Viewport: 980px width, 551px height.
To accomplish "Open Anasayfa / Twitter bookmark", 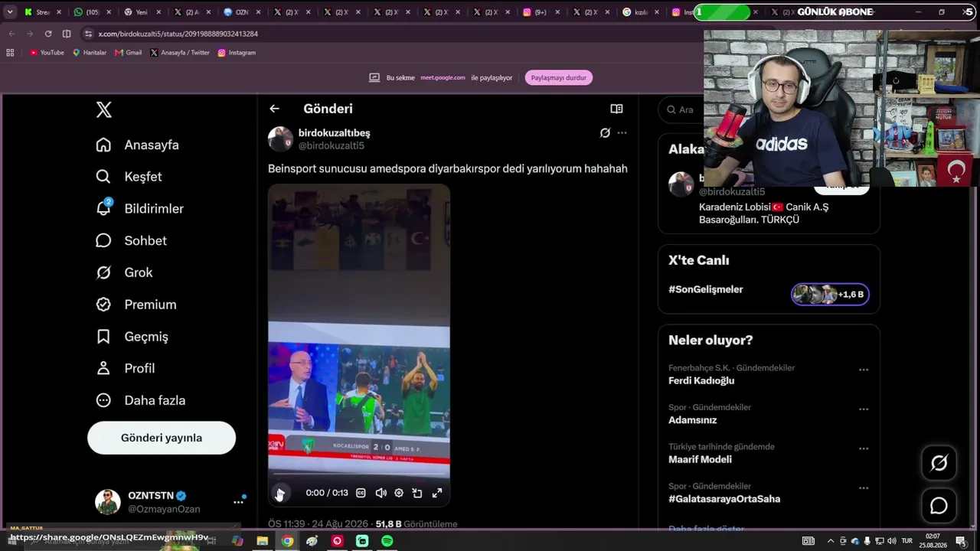I will point(180,53).
